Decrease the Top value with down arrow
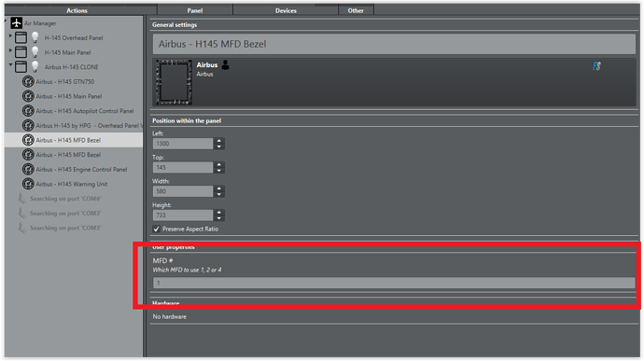This screenshot has height=361, width=644. 219,170
